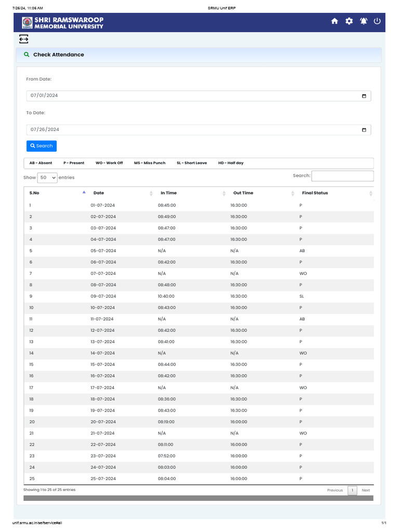Viewport: 399px width, 532px height.
Task: Sort by Final Status column header
Action: 315,193
